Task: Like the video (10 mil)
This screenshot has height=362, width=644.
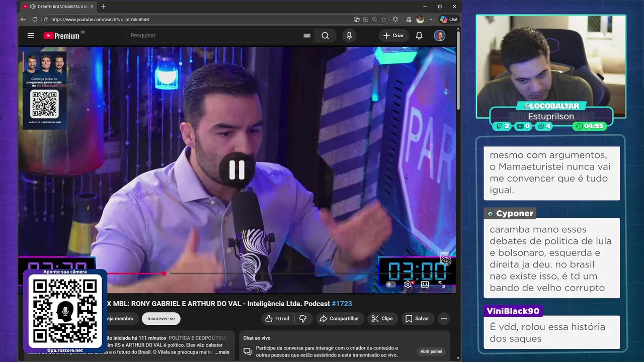Action: pos(277,319)
